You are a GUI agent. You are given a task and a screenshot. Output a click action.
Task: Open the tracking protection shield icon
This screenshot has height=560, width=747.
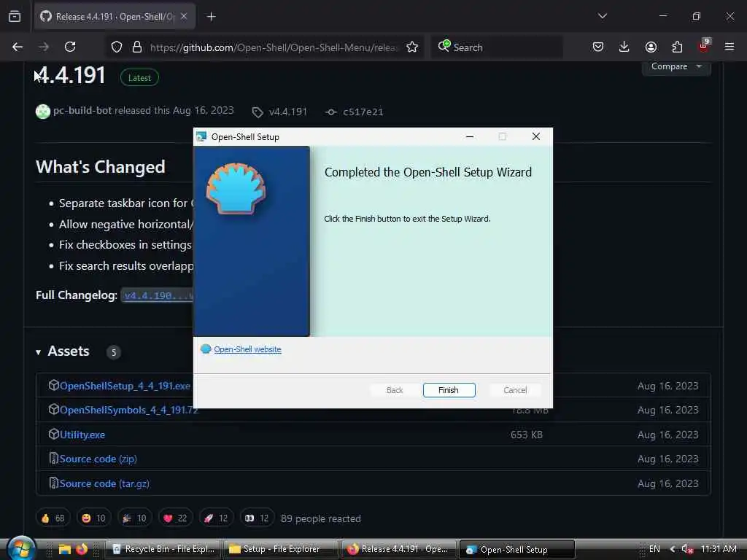click(x=117, y=47)
